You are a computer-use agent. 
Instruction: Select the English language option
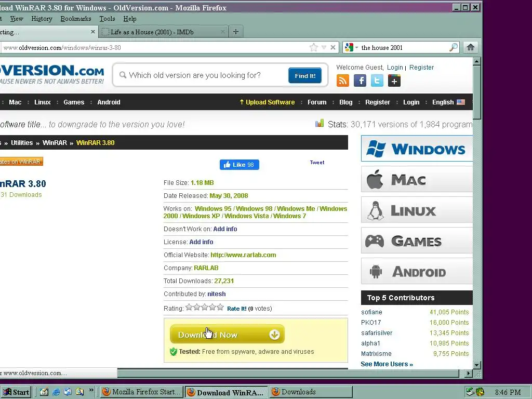(x=448, y=102)
